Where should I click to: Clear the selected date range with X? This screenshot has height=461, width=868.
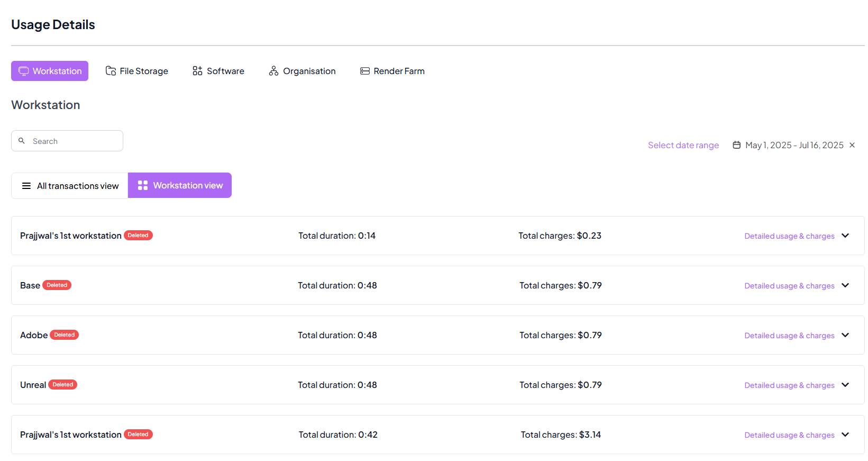pyautogui.click(x=852, y=145)
